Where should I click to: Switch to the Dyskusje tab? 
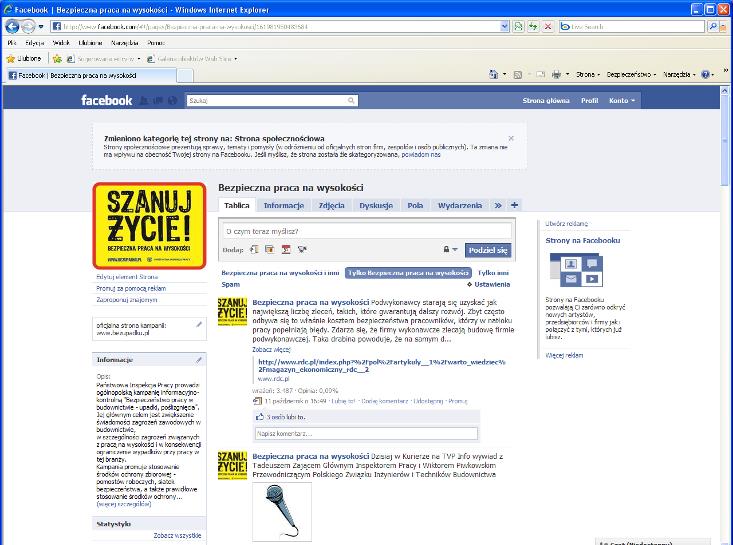pyautogui.click(x=376, y=206)
